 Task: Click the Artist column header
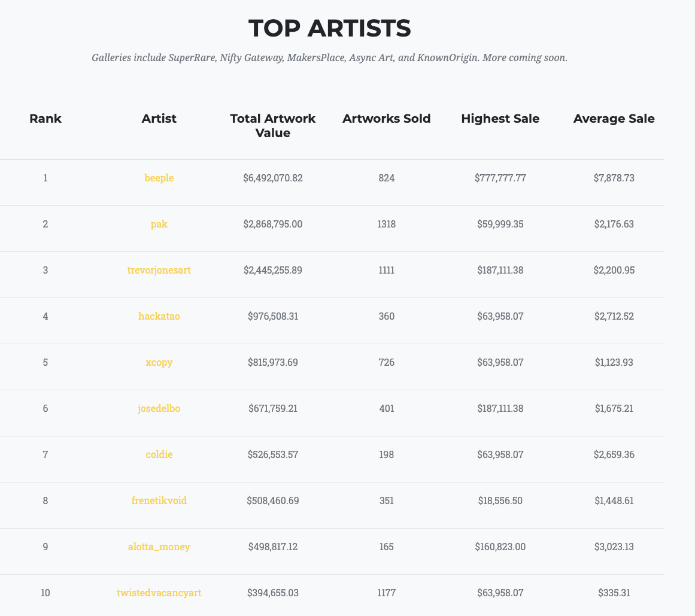click(159, 119)
